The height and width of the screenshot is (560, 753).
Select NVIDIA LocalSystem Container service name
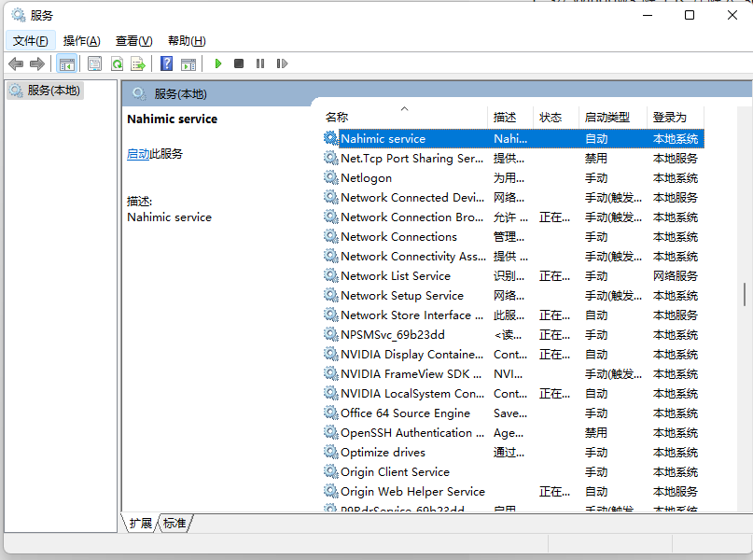click(x=412, y=393)
